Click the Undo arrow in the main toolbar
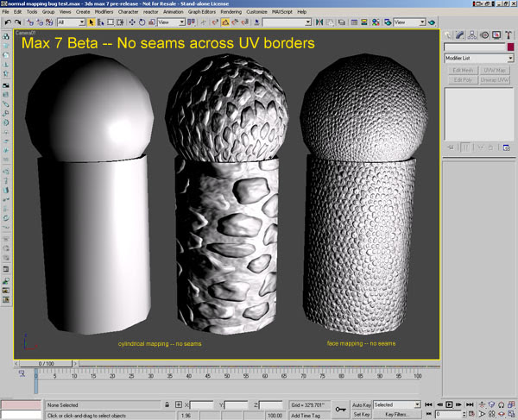Viewport: 518px width, 420px height. click(x=8, y=22)
